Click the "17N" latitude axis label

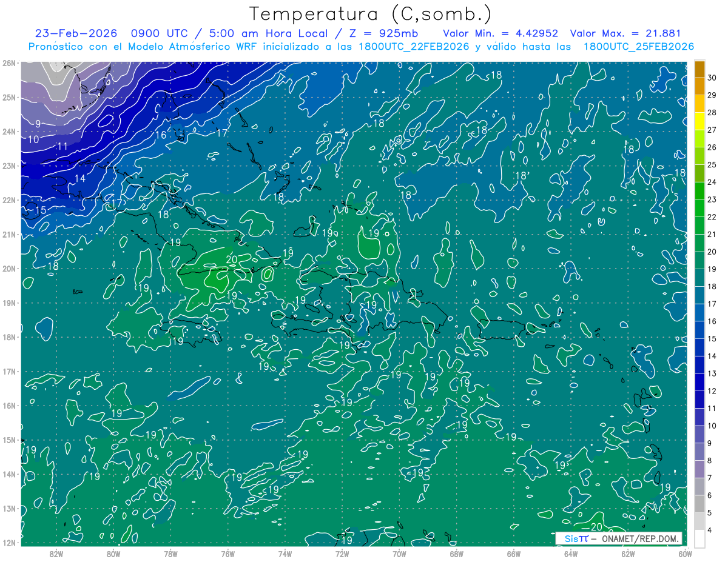click(8, 371)
